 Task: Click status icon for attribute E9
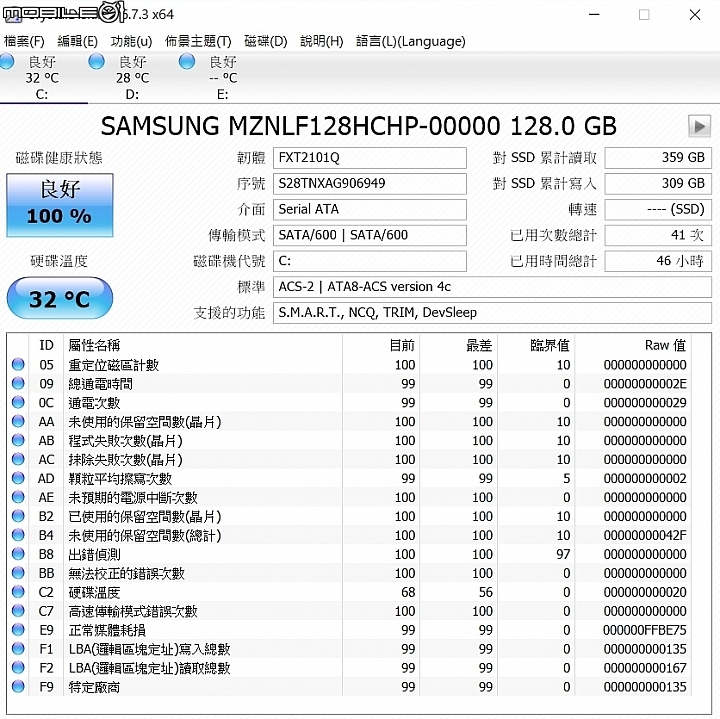click(18, 629)
